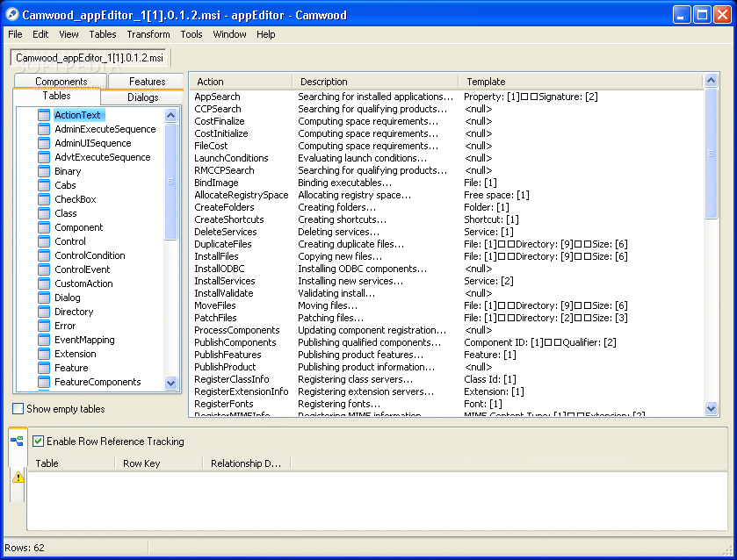Click the Error table icon
The image size is (737, 560).
tap(44, 326)
